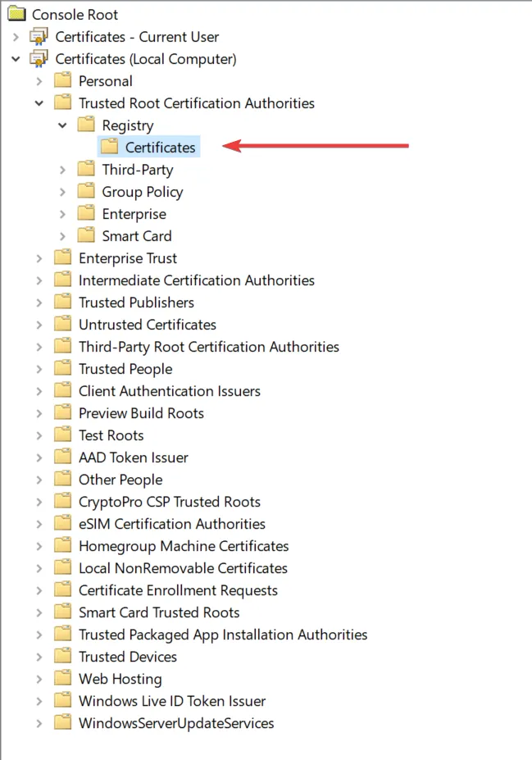Image resolution: width=532 pixels, height=760 pixels.
Task: Click the Console Root folder icon
Action: pos(16,14)
